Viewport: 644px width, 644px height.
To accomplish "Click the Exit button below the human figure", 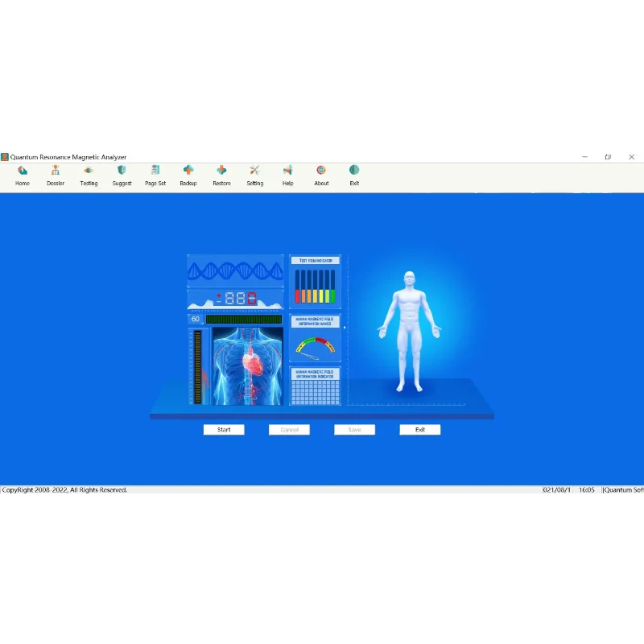I will [x=419, y=430].
